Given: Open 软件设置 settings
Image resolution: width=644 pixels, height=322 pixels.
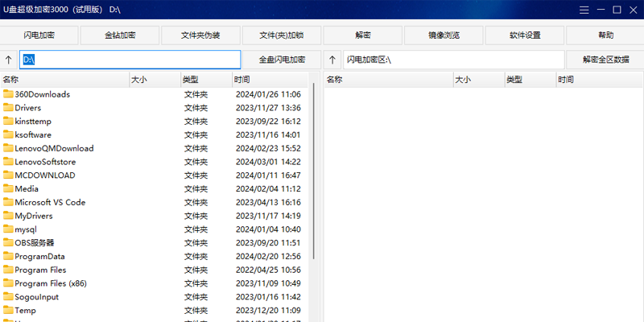Looking at the screenshot, I should (525, 35).
